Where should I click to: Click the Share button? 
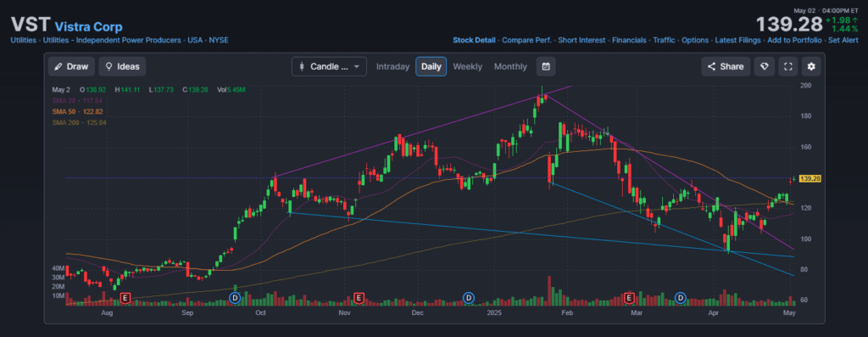[x=726, y=66]
